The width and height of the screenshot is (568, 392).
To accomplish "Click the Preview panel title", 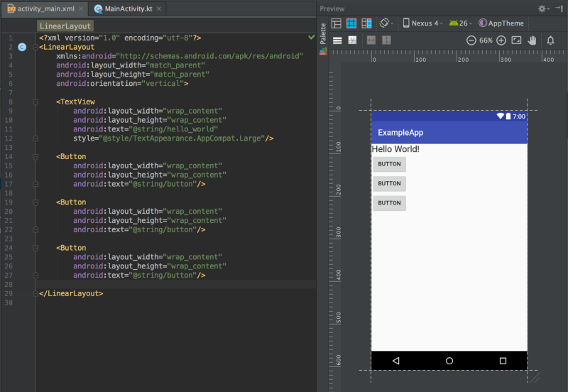I will [332, 9].
